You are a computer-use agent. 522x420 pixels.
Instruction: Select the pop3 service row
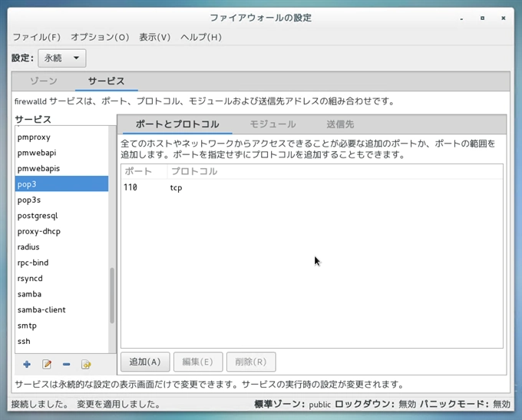61,184
